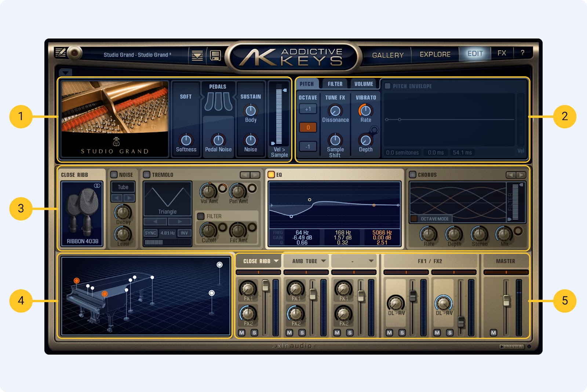Solo the Amb Tube channel
The height and width of the screenshot is (392, 587).
[302, 333]
